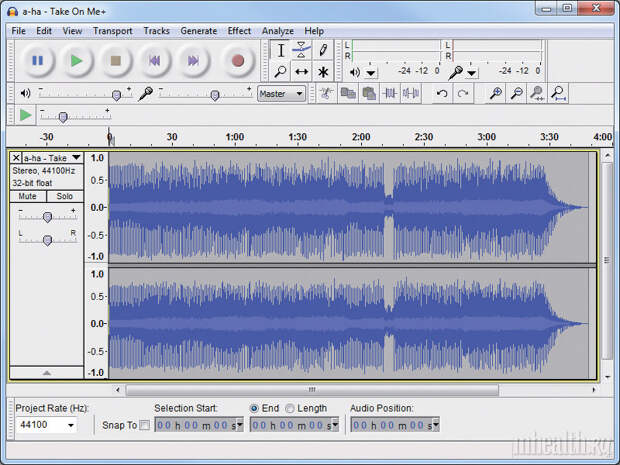Image resolution: width=620 pixels, height=465 pixels.
Task: Click the track gain slider handle
Action: point(47,217)
